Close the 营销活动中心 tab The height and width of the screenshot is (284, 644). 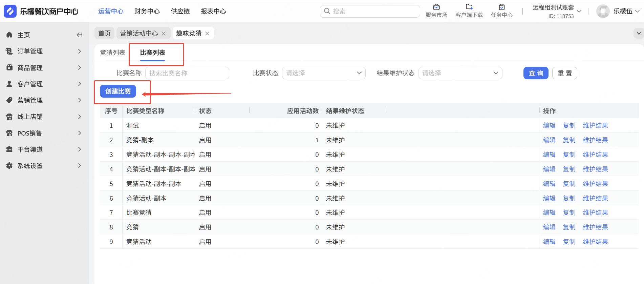[x=164, y=33]
